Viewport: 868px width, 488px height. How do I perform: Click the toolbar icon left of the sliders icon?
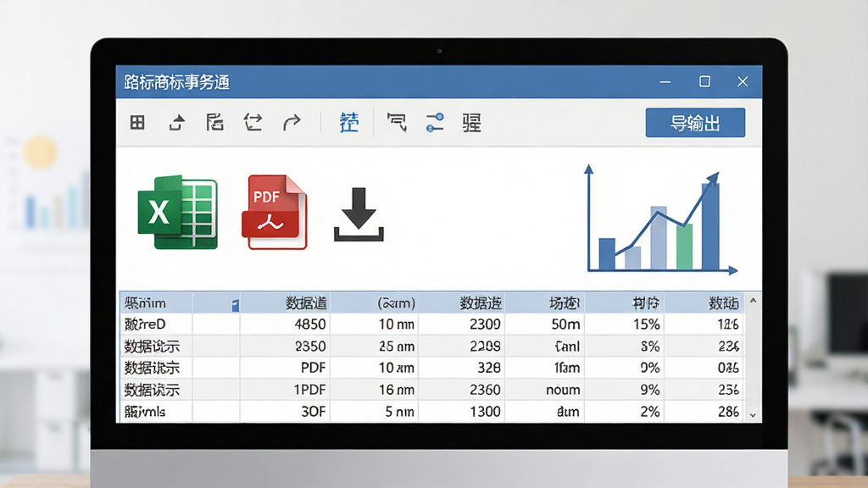pyautogui.click(x=397, y=122)
